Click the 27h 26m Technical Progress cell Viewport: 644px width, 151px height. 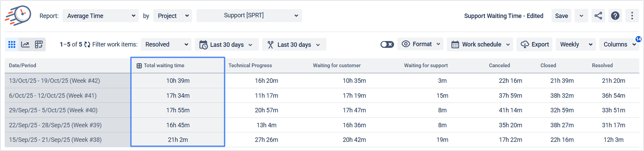point(267,140)
